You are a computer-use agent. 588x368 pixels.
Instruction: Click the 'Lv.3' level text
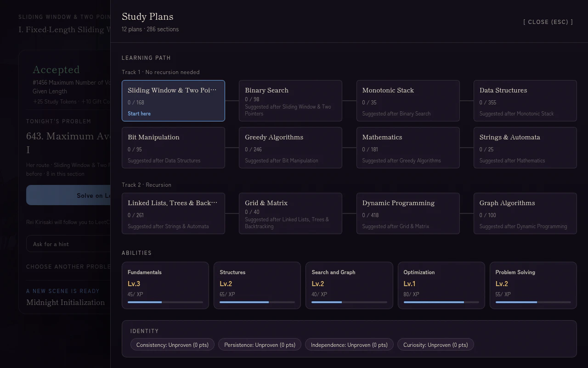pyautogui.click(x=134, y=283)
